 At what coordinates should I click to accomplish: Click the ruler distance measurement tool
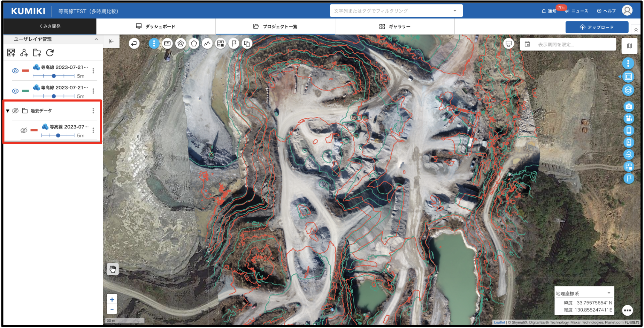[167, 44]
